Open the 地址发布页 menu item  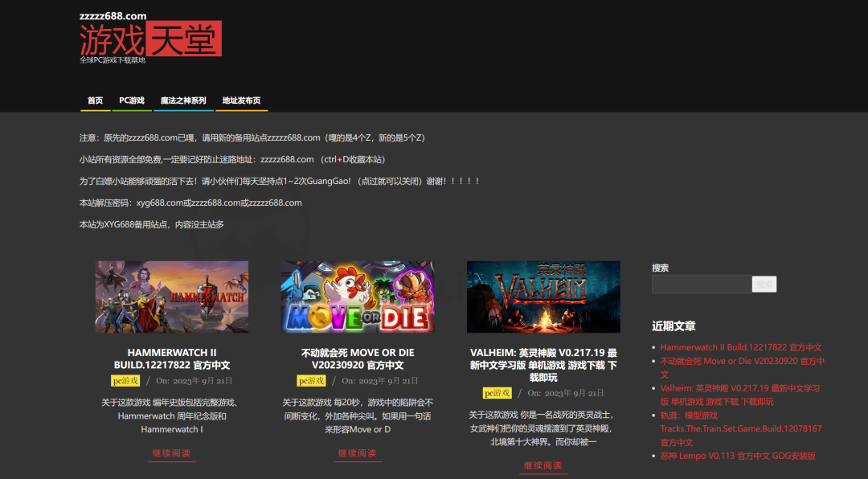241,100
